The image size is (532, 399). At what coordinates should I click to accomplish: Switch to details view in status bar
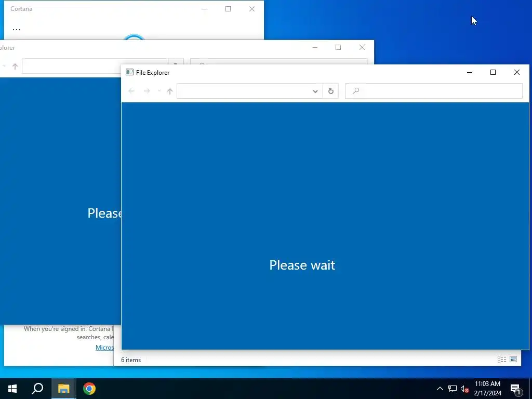502,360
